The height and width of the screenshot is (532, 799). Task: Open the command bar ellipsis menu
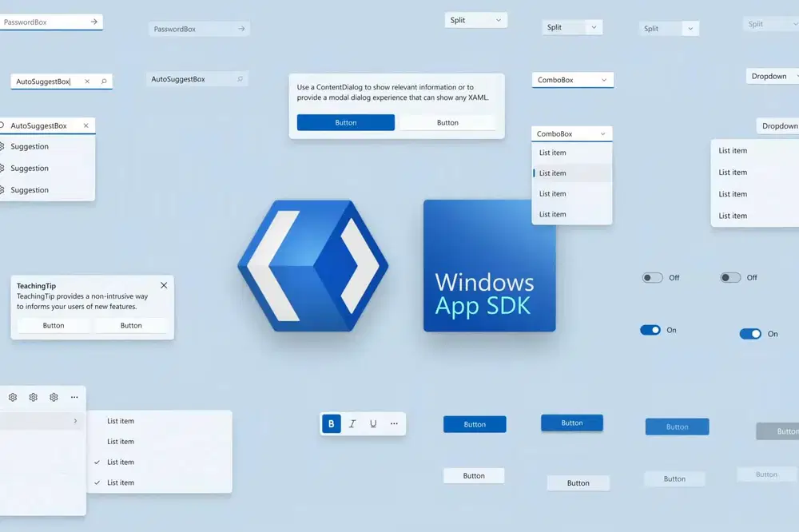pyautogui.click(x=74, y=397)
